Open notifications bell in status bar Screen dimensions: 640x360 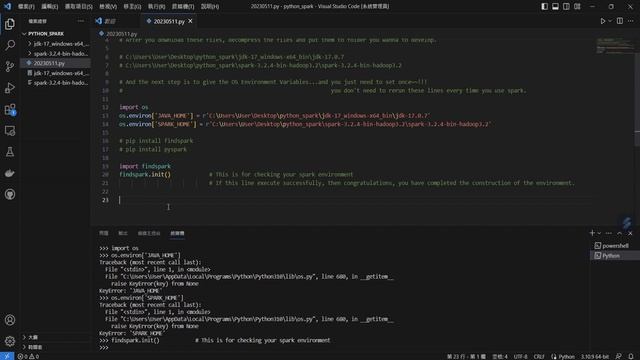(x=631, y=356)
